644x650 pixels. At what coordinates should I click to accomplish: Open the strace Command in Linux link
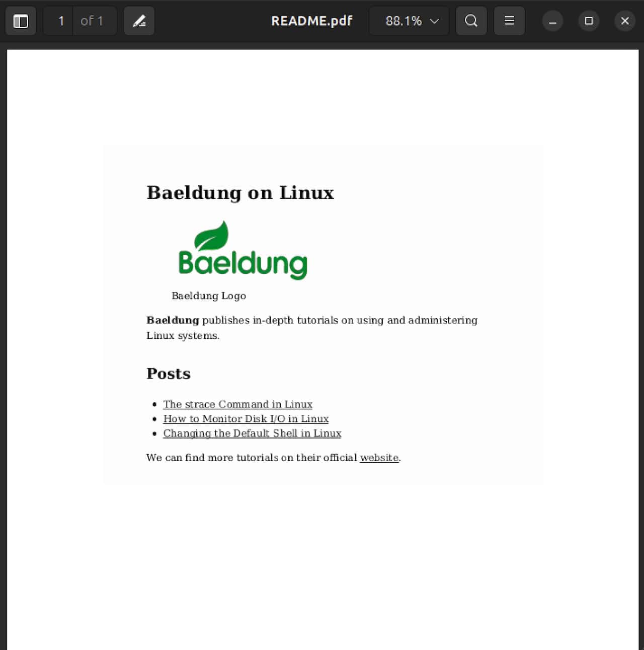pyautogui.click(x=238, y=404)
